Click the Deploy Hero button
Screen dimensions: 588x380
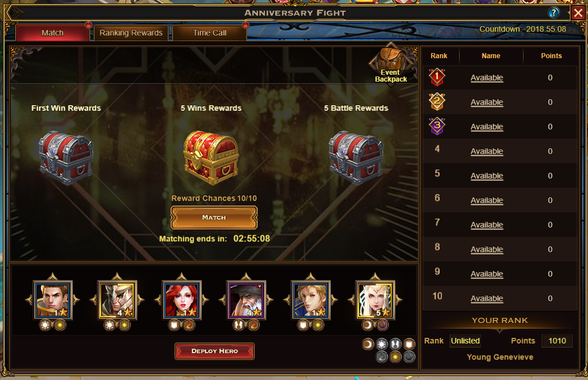click(215, 351)
